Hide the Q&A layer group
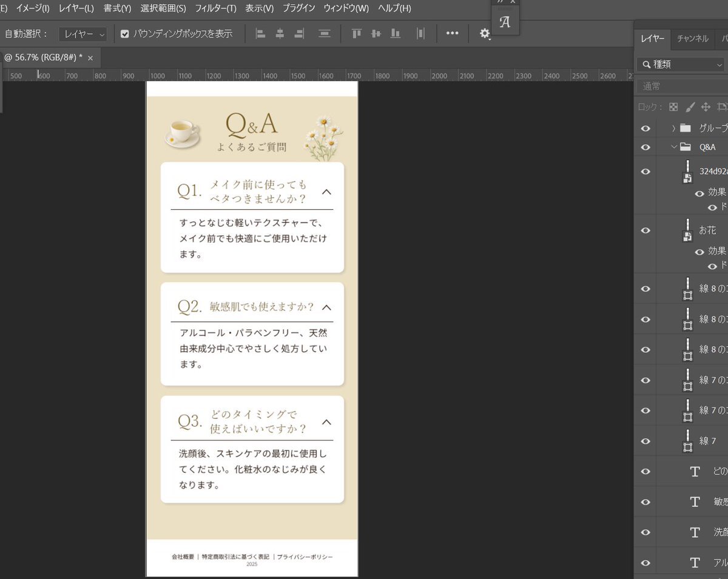 tap(645, 147)
